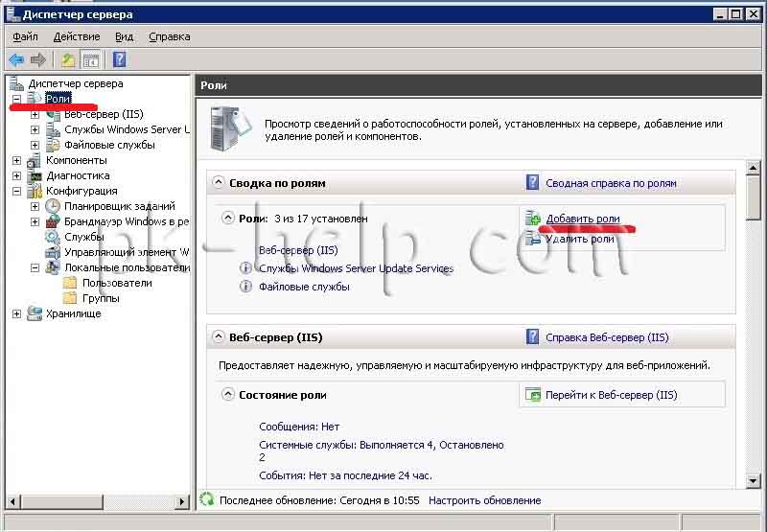The image size is (767, 532).
Task: Expand the Диагностика tree node
Action: (16, 175)
